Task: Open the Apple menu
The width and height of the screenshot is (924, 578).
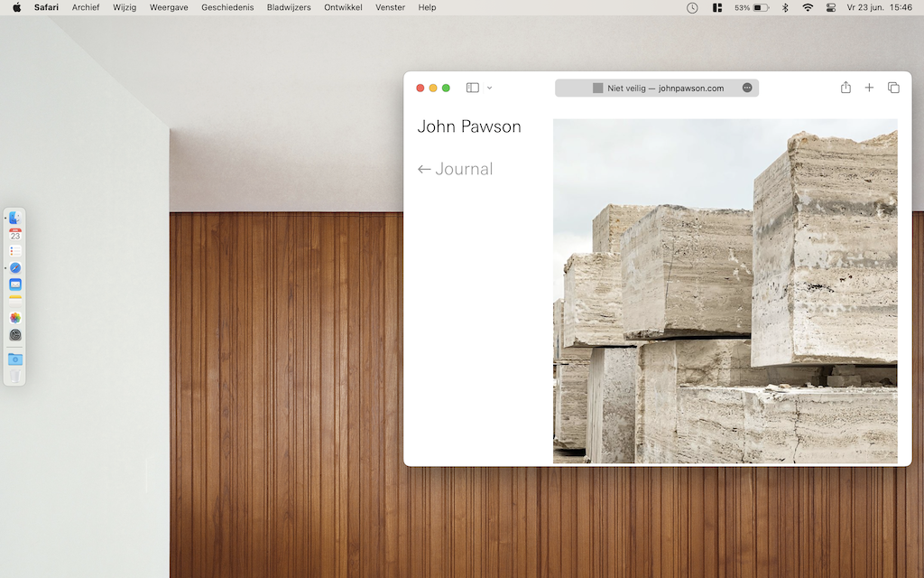Action: (x=17, y=7)
